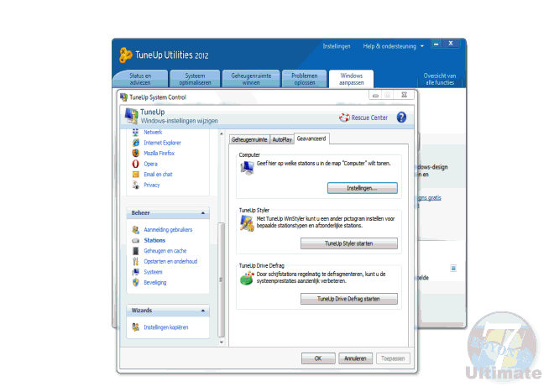Open the Status en adviezen tab
554x392 pixels.
pyautogui.click(x=140, y=79)
